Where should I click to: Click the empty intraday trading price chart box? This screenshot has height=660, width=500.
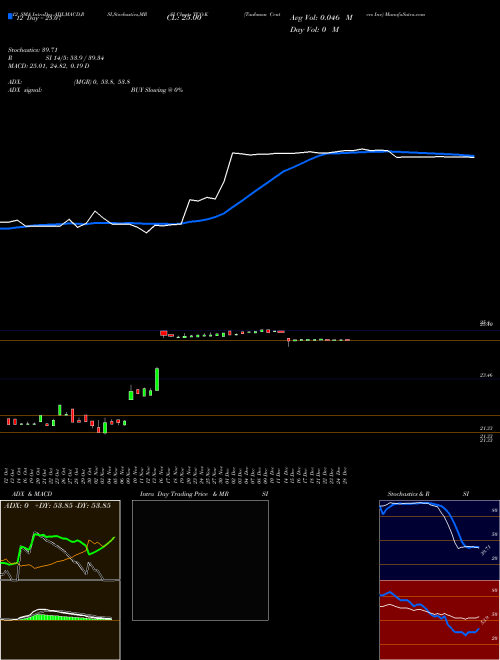pos(200,560)
